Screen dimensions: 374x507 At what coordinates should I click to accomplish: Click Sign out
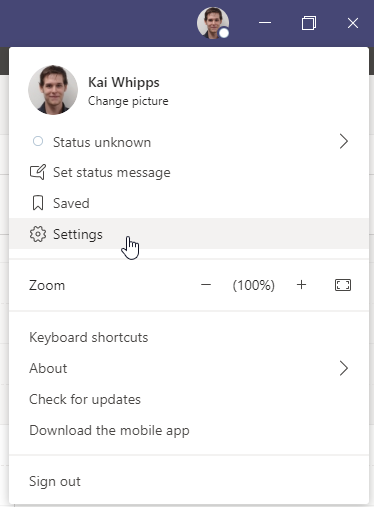(x=189, y=481)
